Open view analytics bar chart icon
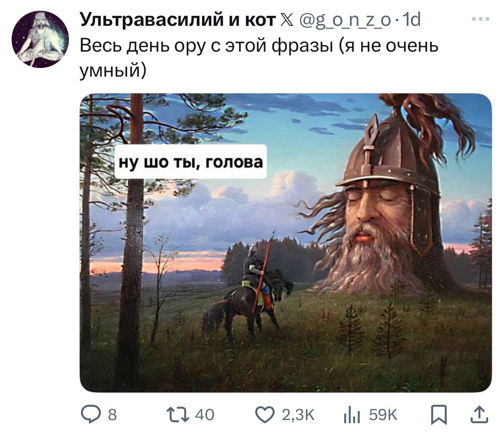Viewport: 504px width, 436px height. click(x=352, y=415)
